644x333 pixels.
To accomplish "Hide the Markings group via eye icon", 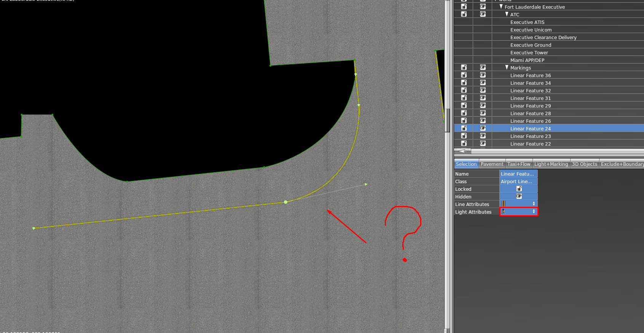I will point(483,67).
